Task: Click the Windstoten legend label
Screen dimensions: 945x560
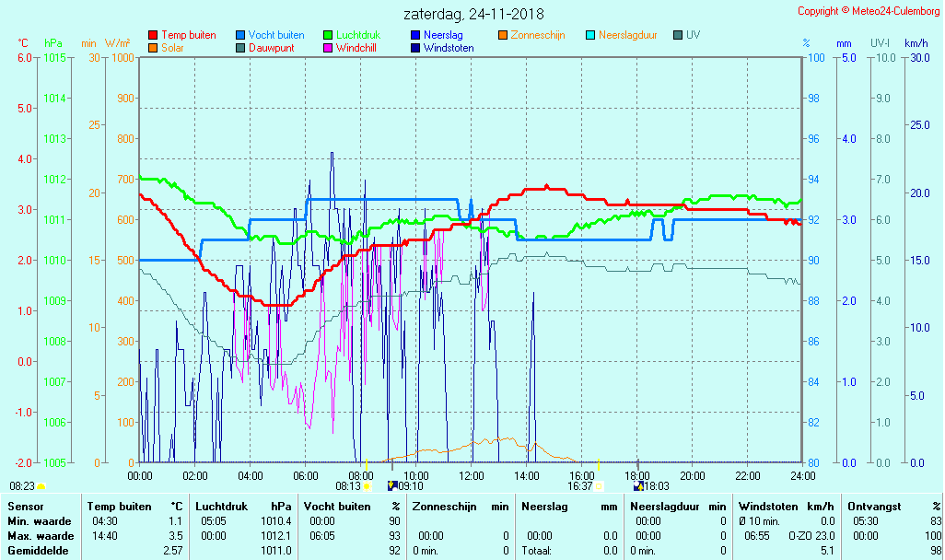Action: coord(449,48)
